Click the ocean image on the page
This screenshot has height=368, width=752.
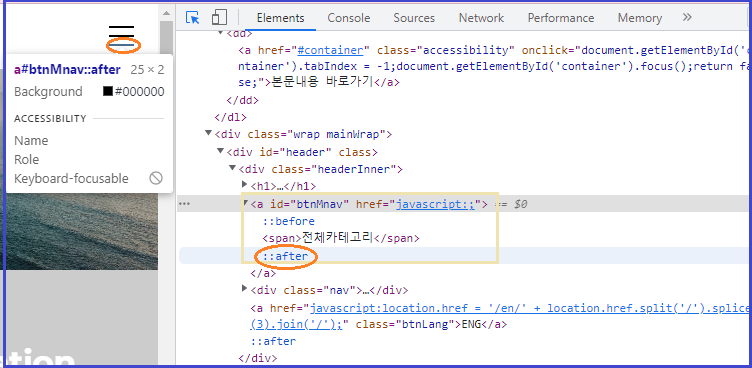81,231
